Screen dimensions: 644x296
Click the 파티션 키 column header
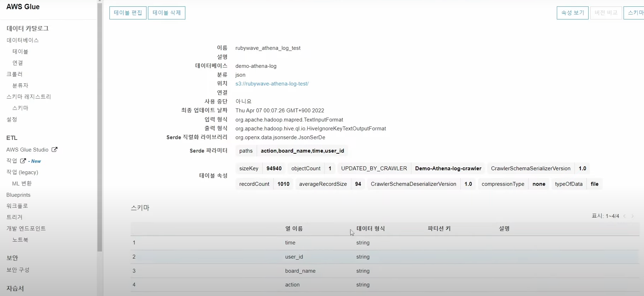click(x=439, y=229)
